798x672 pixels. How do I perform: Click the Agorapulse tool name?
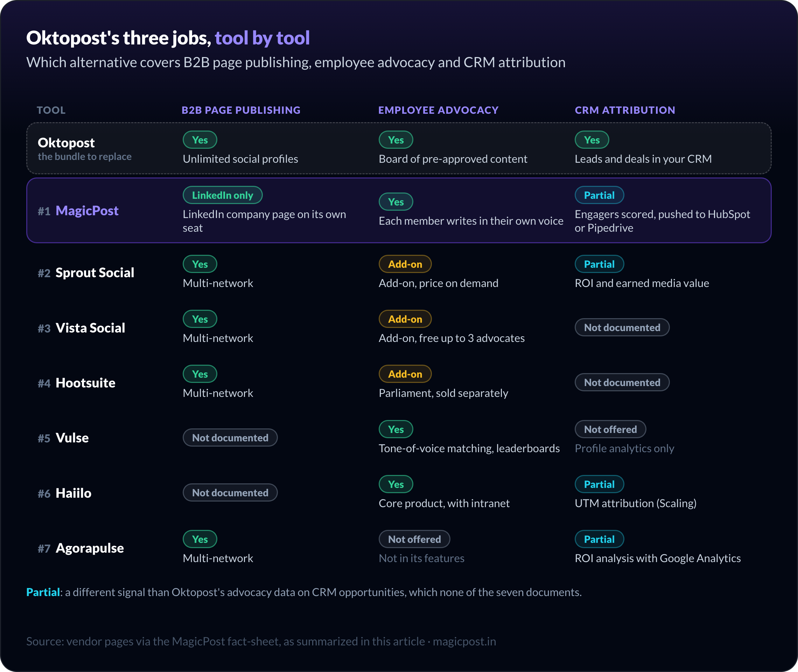(90, 548)
